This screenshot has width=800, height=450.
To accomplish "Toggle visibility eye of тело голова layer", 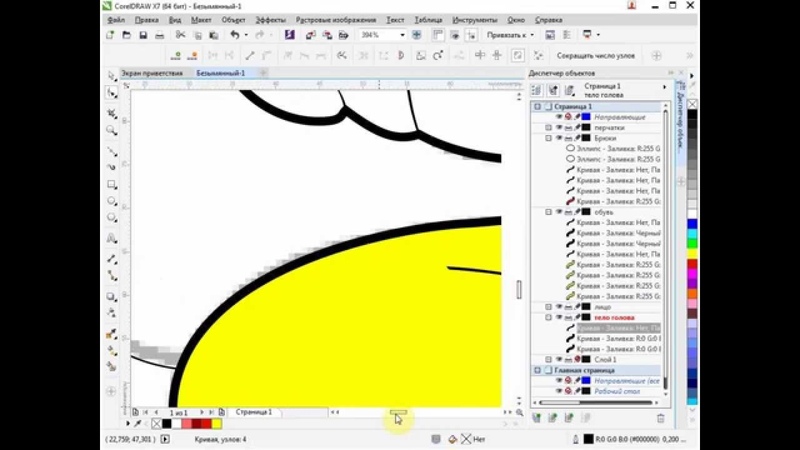I will click(x=559, y=317).
